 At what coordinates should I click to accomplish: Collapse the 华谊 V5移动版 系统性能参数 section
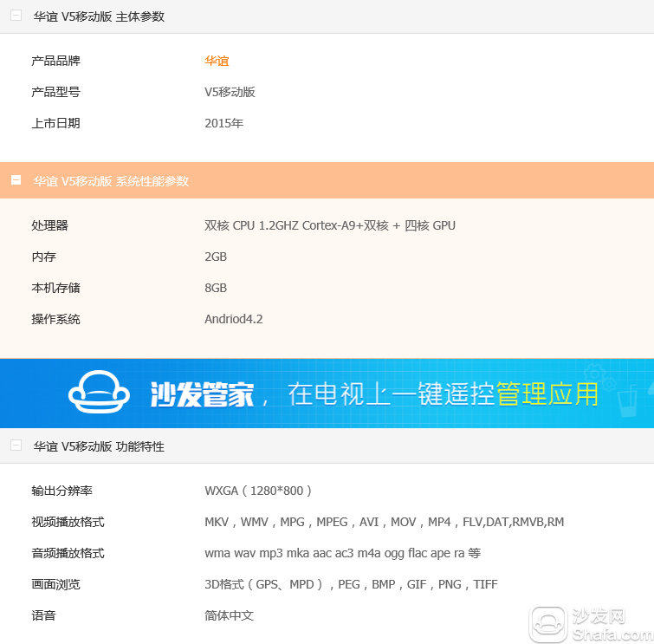(x=16, y=180)
